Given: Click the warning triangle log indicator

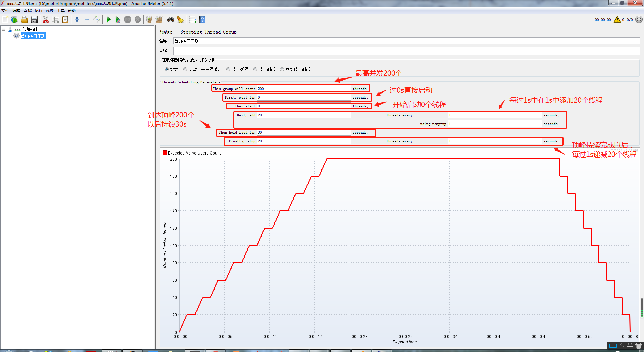Looking at the screenshot, I should pos(617,19).
